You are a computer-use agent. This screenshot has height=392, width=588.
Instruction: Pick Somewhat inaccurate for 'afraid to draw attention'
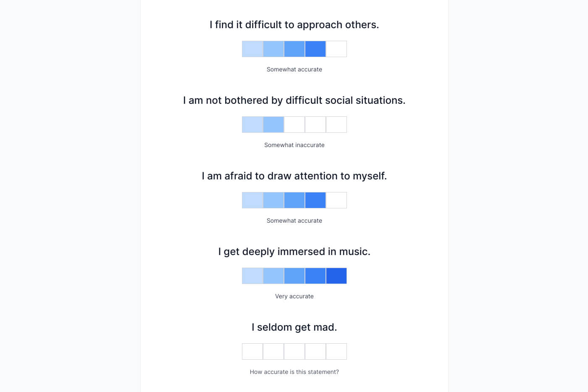pos(273,200)
